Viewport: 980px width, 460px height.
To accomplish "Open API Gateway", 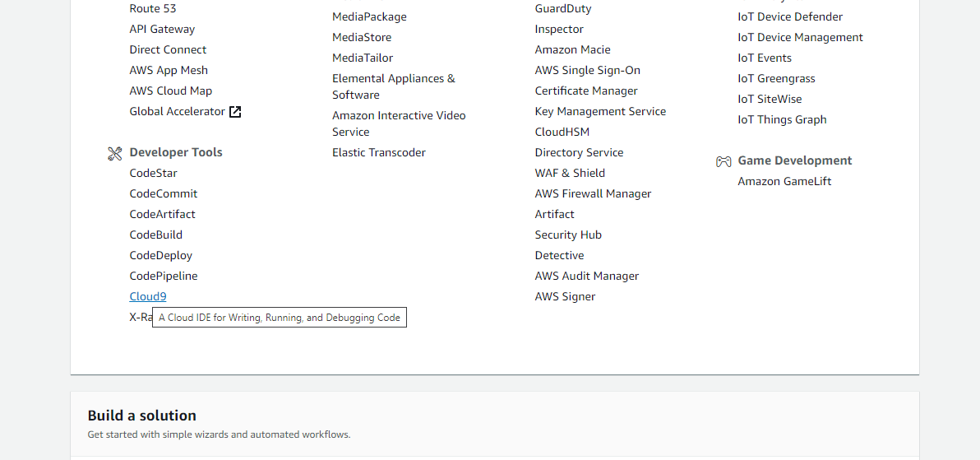I will click(162, 30).
